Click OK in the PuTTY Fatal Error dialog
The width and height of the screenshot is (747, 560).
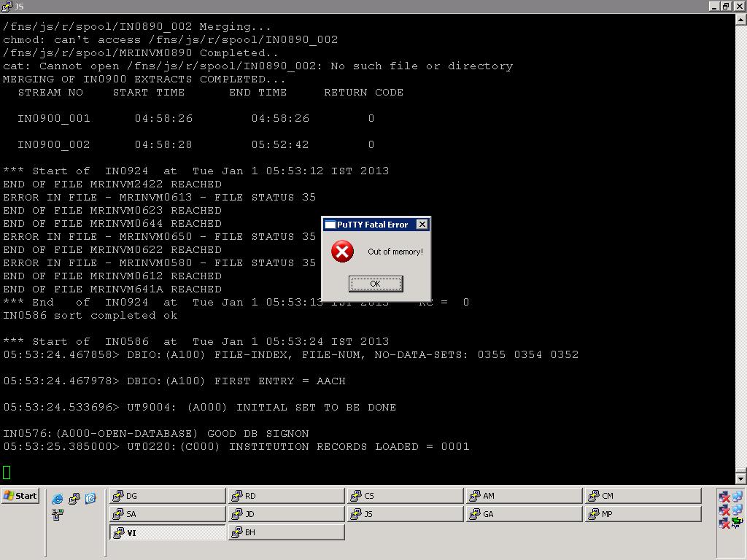coord(375,284)
